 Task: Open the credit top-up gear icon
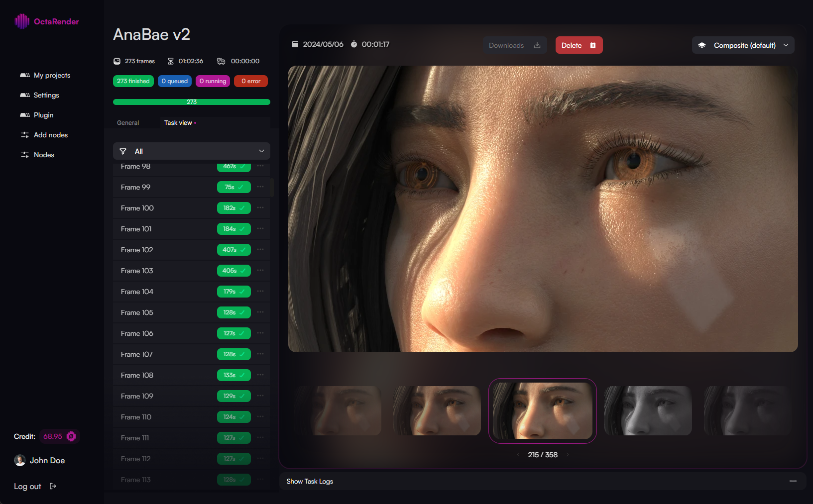71,436
